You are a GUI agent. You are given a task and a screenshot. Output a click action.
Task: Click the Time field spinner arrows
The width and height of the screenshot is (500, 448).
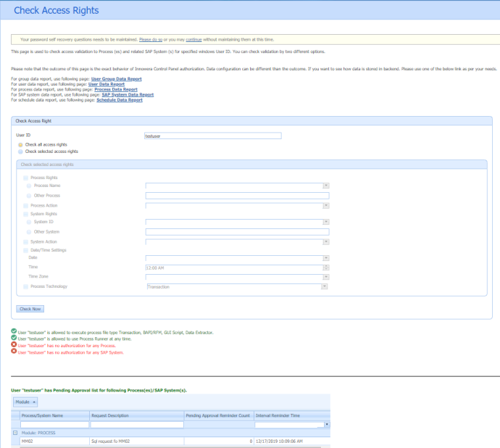326,267
